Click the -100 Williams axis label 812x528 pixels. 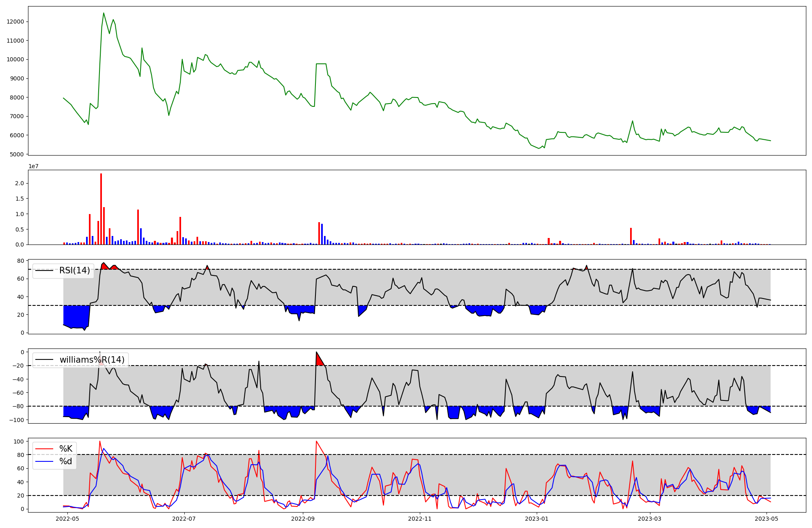[x=16, y=420]
